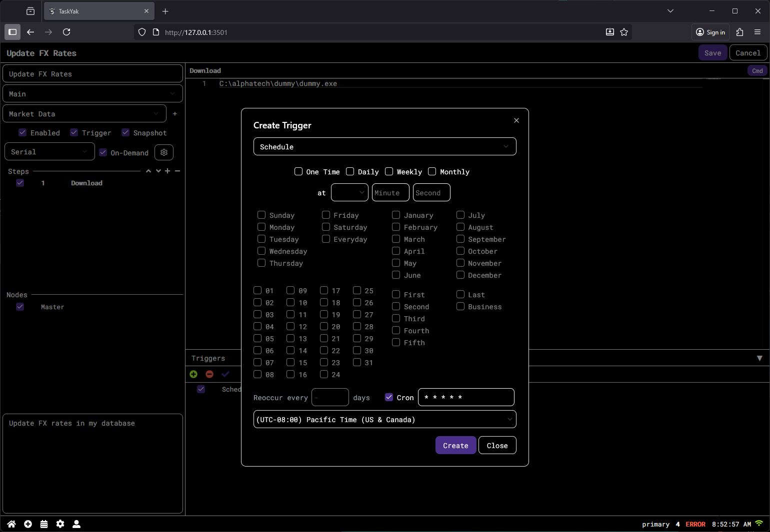Click the red remove trigger icon
The image size is (770, 532).
click(x=209, y=374)
